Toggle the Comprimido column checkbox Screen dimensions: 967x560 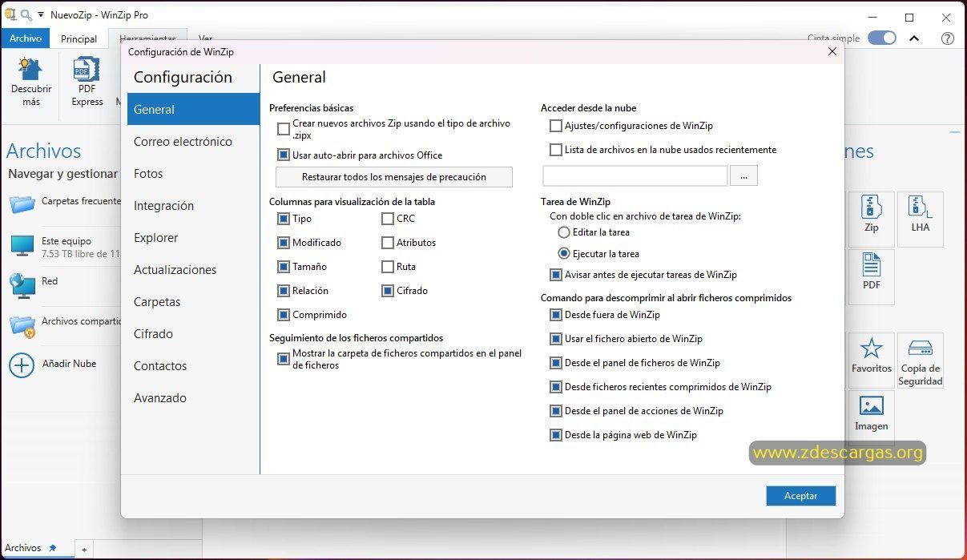point(284,315)
